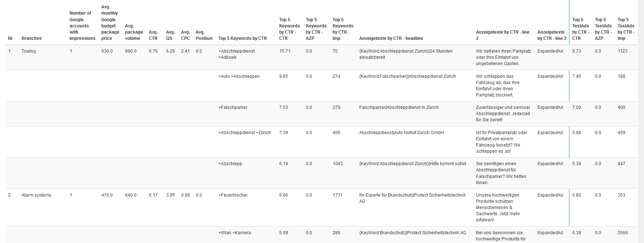
Task: Click headline '{KeyWord:Abschleppdienst Zürich}|Hilfe kommt sofort'
Action: pyautogui.click(x=413, y=164)
